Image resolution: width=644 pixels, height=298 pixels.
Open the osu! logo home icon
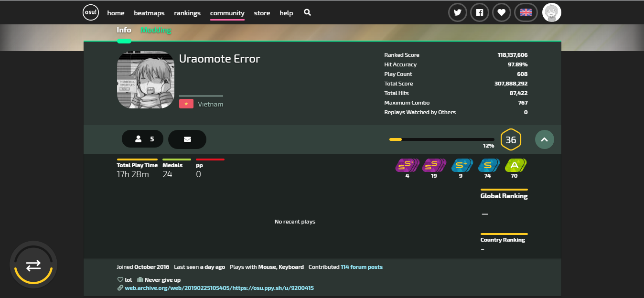[91, 13]
